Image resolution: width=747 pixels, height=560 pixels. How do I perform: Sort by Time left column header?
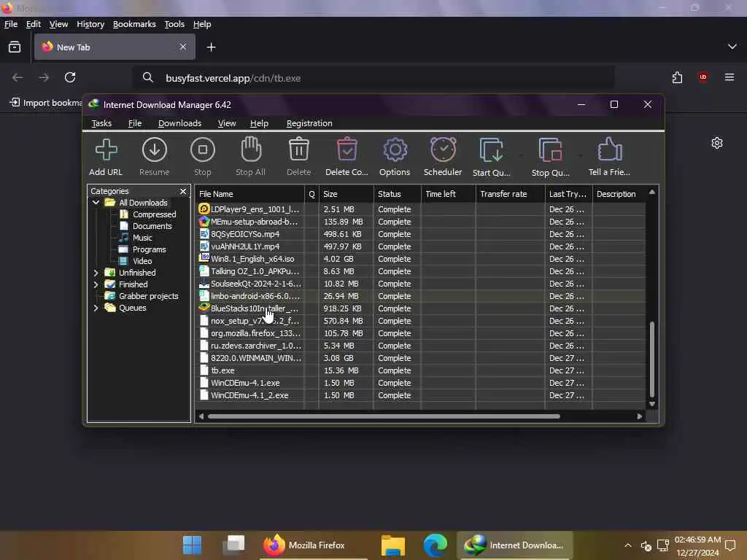[449, 194]
